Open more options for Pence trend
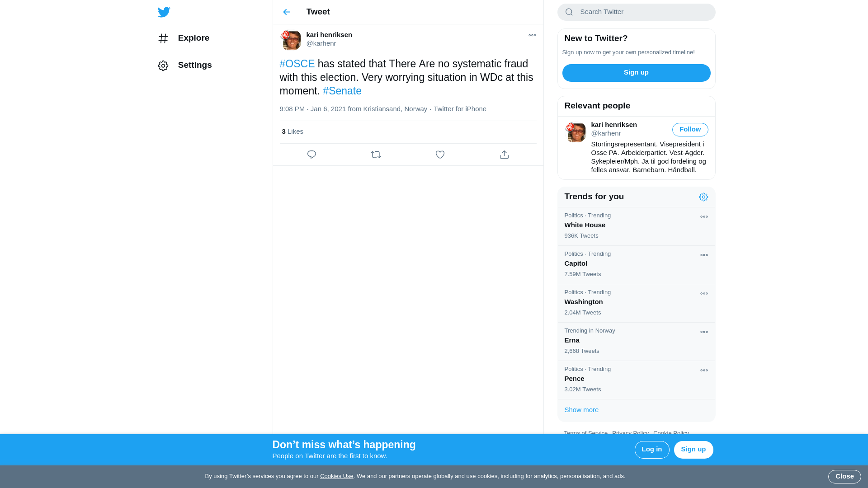The width and height of the screenshot is (868, 488). (704, 371)
